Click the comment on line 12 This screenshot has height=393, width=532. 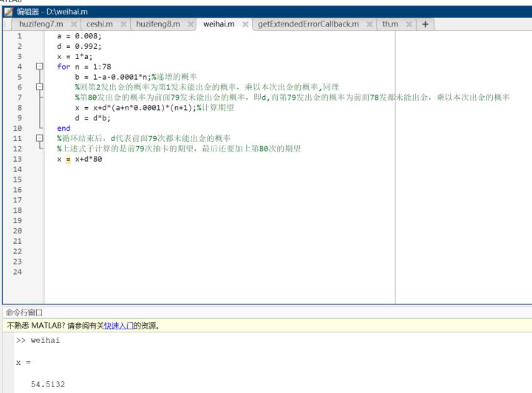click(x=179, y=148)
